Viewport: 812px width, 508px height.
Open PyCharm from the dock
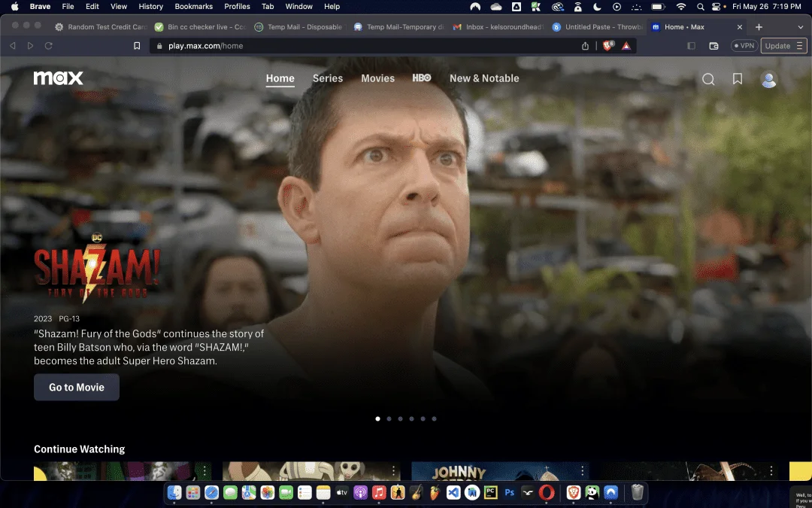pyautogui.click(x=491, y=492)
